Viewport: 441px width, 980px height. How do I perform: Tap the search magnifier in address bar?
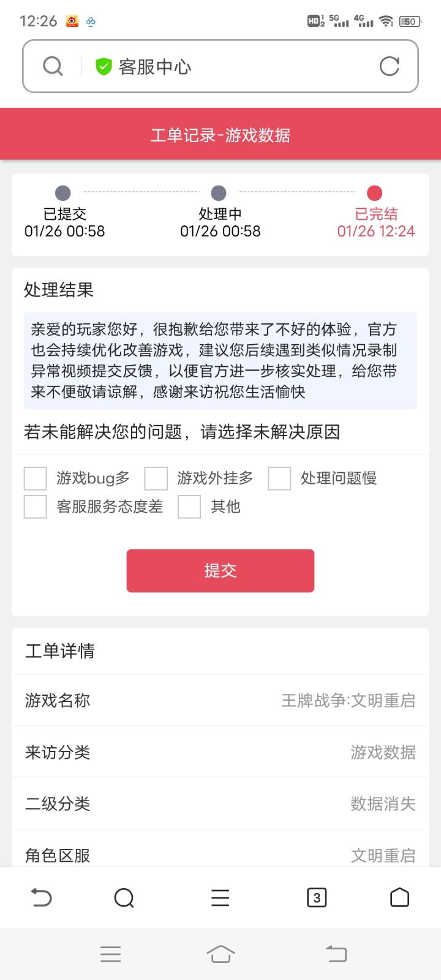click(x=53, y=66)
